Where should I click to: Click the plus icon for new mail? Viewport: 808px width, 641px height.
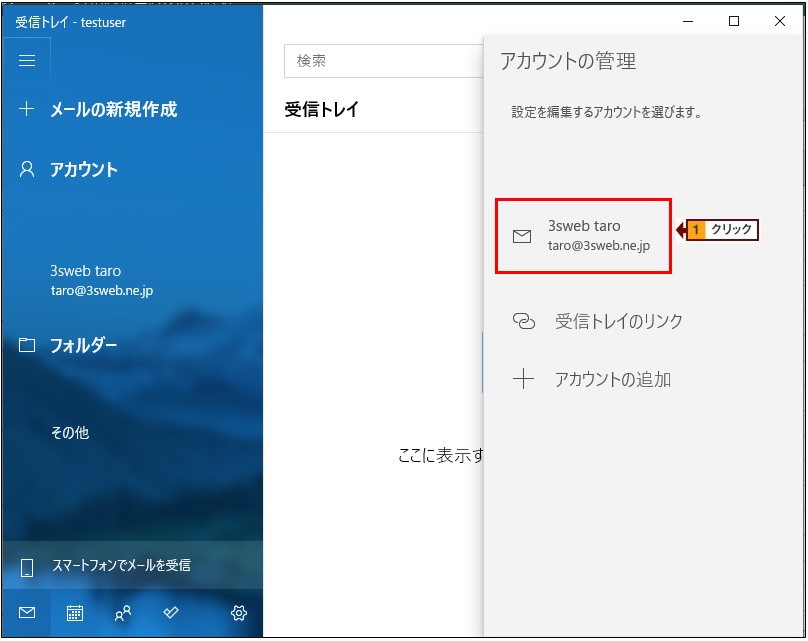27,109
